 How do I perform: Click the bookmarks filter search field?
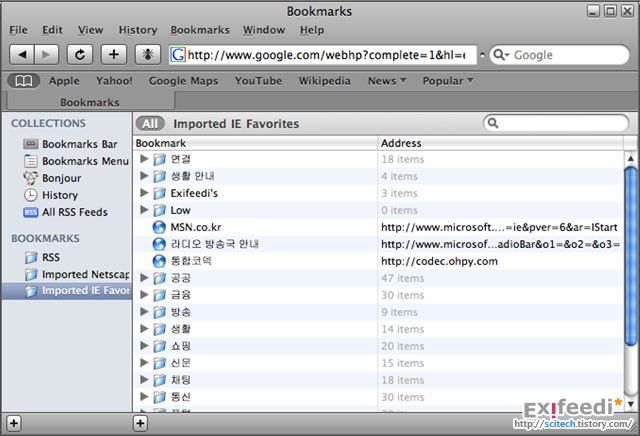[x=556, y=123]
